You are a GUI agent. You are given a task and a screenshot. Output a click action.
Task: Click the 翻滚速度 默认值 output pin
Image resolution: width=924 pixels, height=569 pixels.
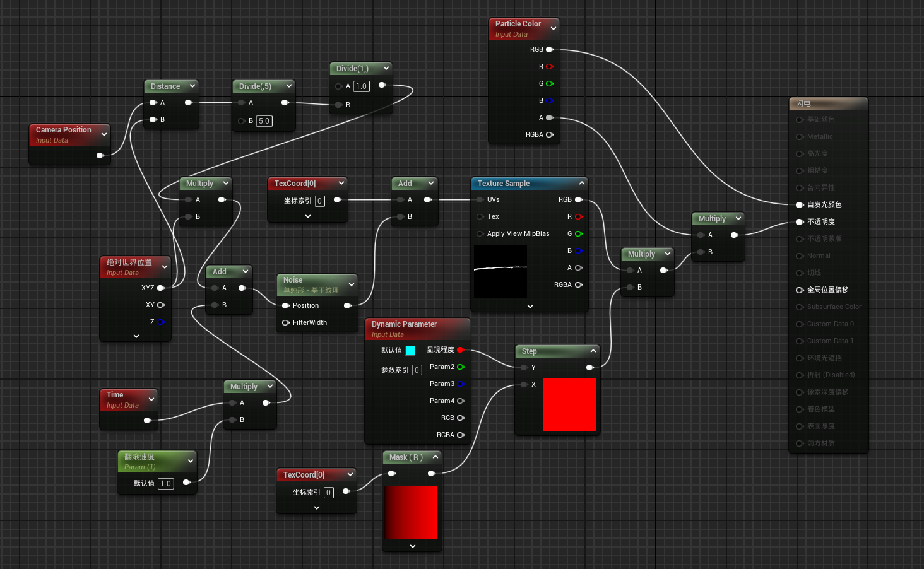point(186,483)
